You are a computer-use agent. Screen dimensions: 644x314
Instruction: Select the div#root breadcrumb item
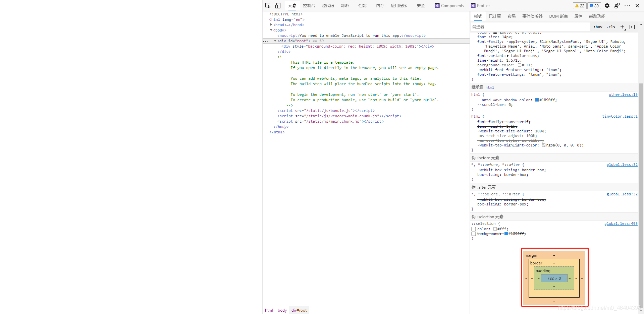(299, 310)
